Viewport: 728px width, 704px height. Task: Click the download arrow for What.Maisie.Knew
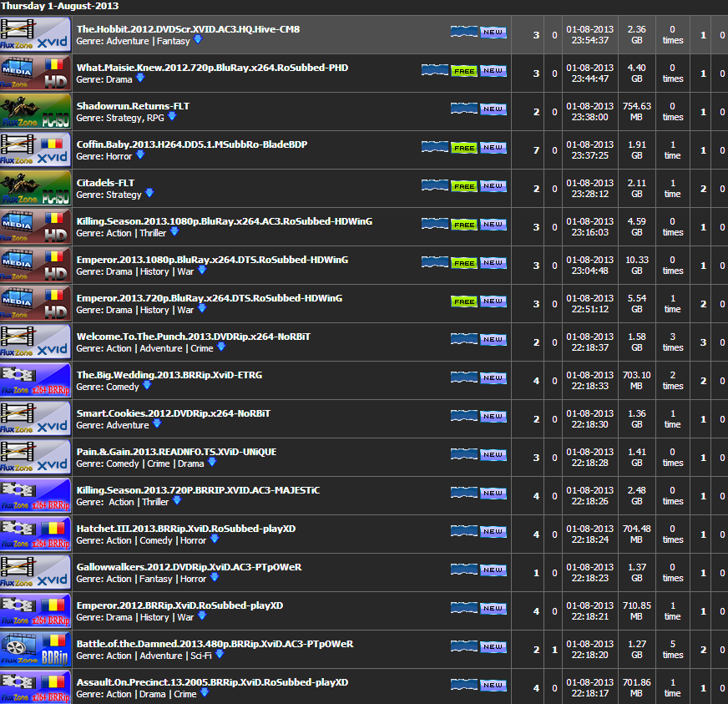140,79
